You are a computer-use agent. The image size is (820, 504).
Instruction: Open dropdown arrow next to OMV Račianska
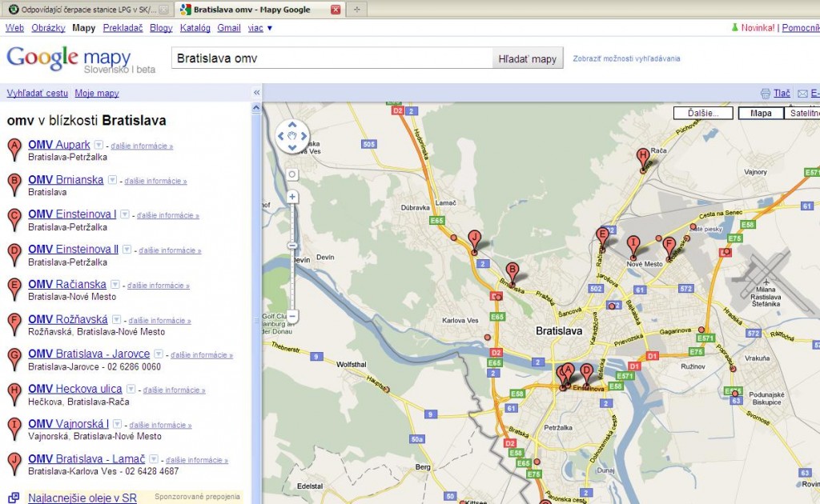[115, 285]
